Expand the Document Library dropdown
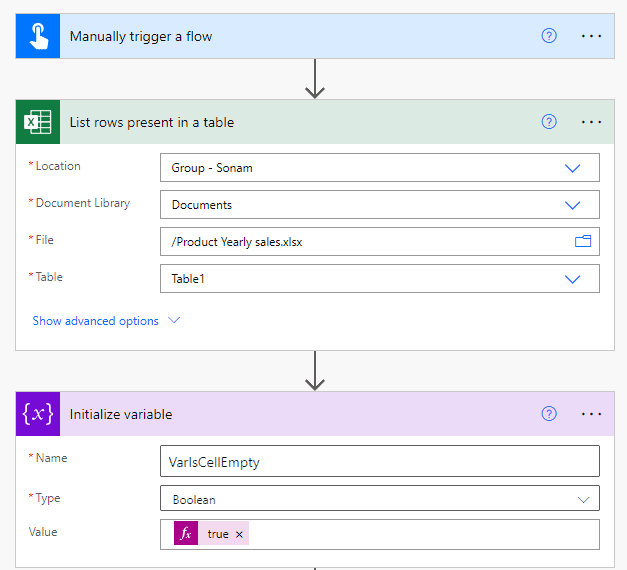 pyautogui.click(x=572, y=205)
